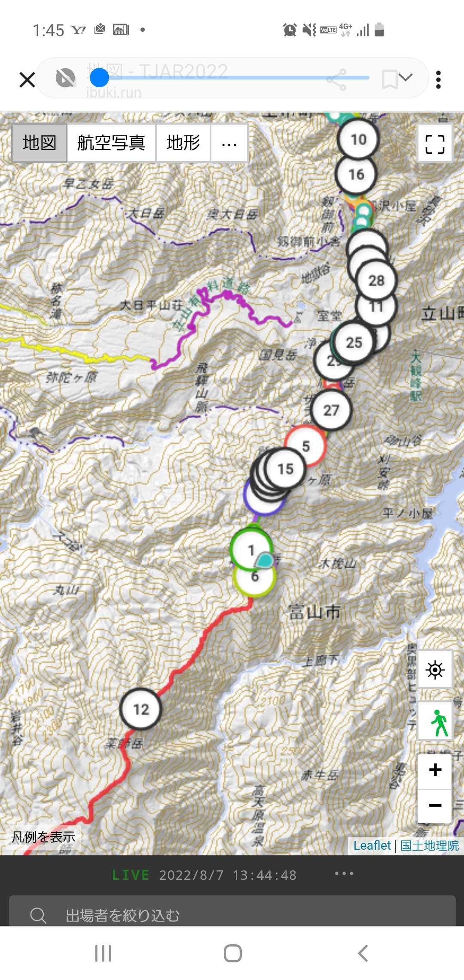Tap the search magnifier icon
Image resolution: width=464 pixels, height=980 pixels.
coord(38,916)
